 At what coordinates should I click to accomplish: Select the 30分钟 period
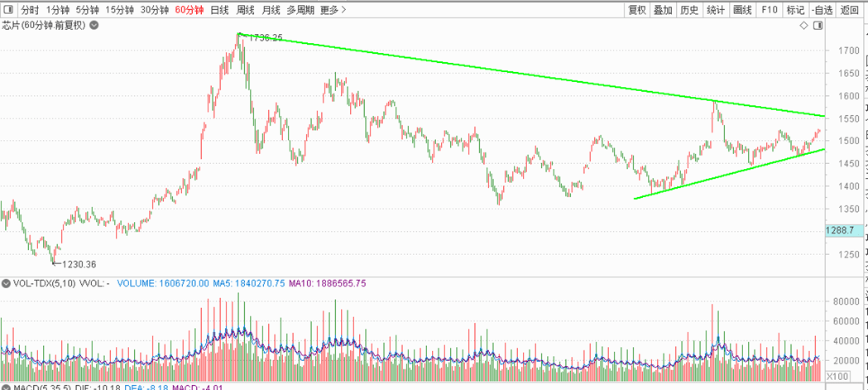(x=155, y=9)
